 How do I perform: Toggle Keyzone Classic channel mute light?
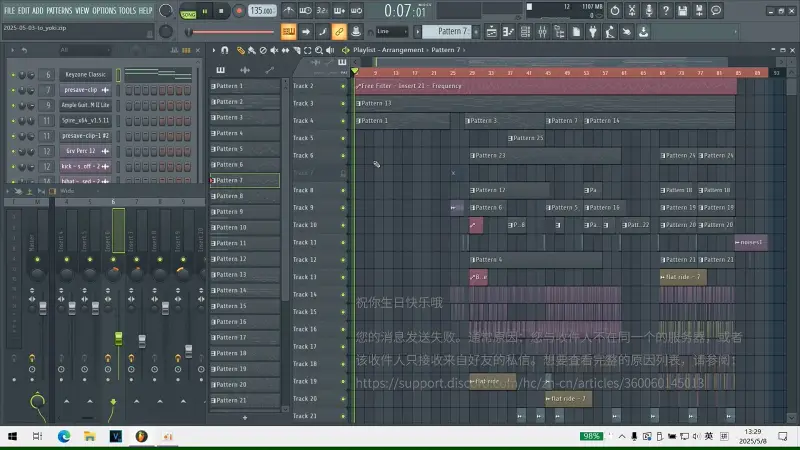(x=13, y=75)
